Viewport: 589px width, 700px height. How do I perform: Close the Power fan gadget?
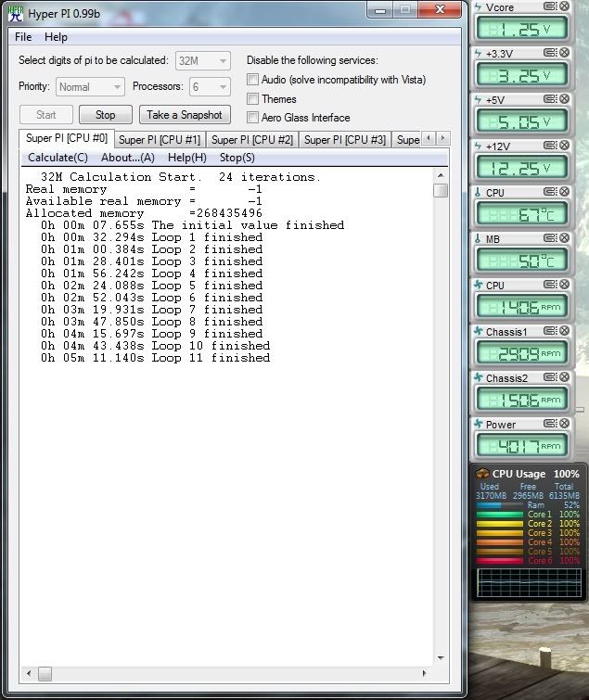pos(565,423)
